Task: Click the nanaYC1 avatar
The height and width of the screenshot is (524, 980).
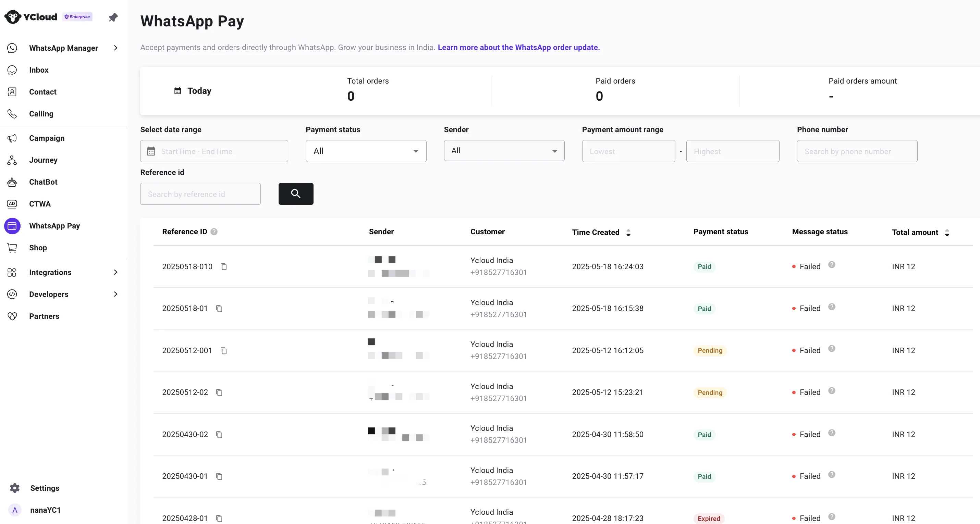Action: coord(14,510)
